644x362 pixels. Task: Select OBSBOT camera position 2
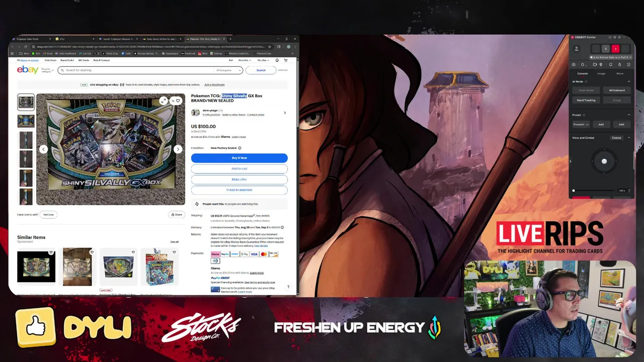(606, 49)
